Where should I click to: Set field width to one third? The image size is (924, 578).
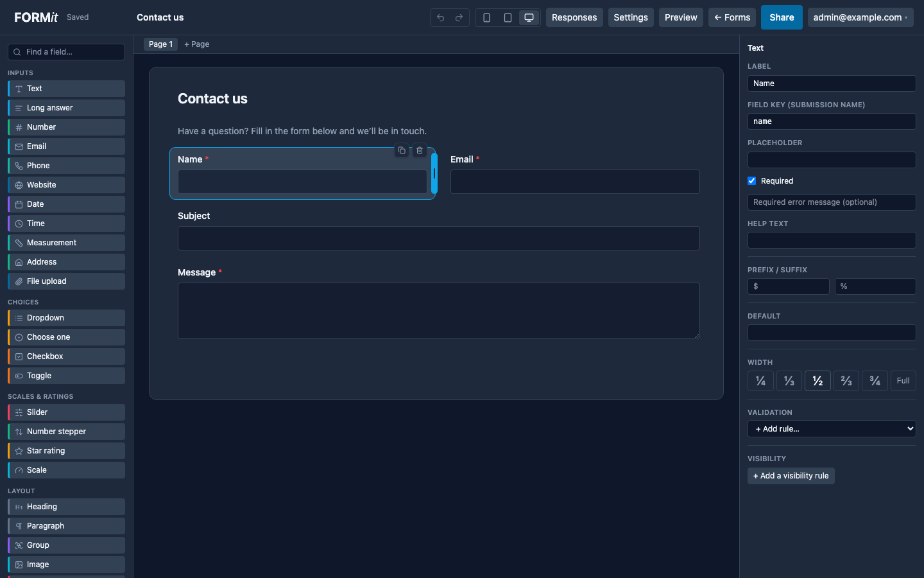coord(789,381)
